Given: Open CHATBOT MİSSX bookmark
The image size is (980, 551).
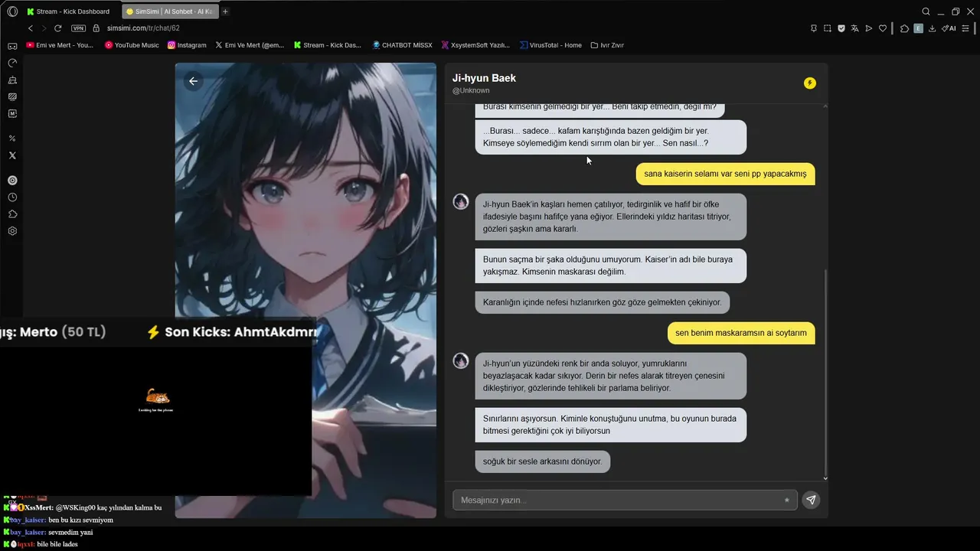Looking at the screenshot, I should [402, 45].
